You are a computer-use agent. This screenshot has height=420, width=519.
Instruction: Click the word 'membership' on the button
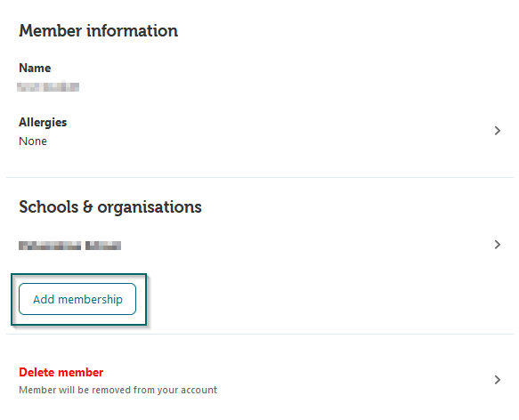tap(90, 300)
